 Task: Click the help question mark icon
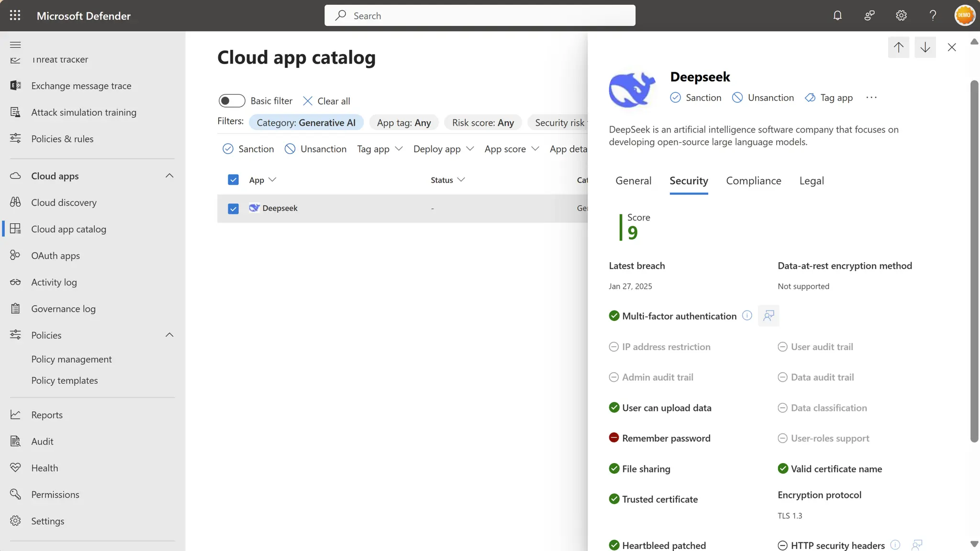933,15
